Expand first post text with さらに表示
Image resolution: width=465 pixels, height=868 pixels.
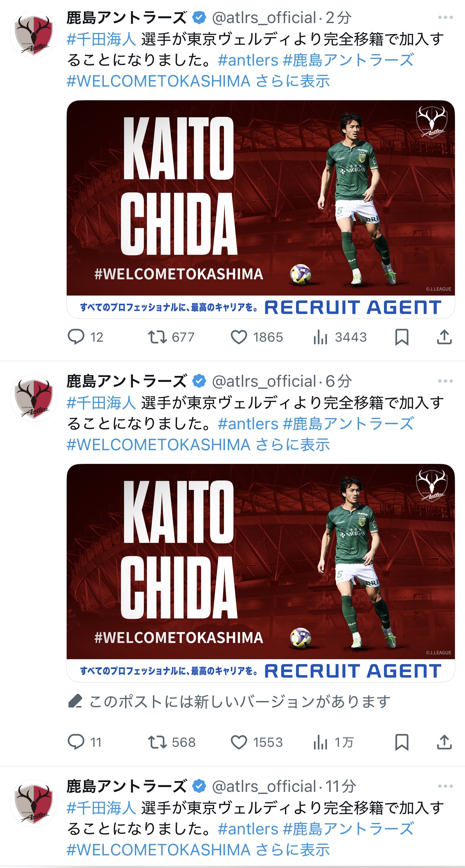tap(293, 81)
